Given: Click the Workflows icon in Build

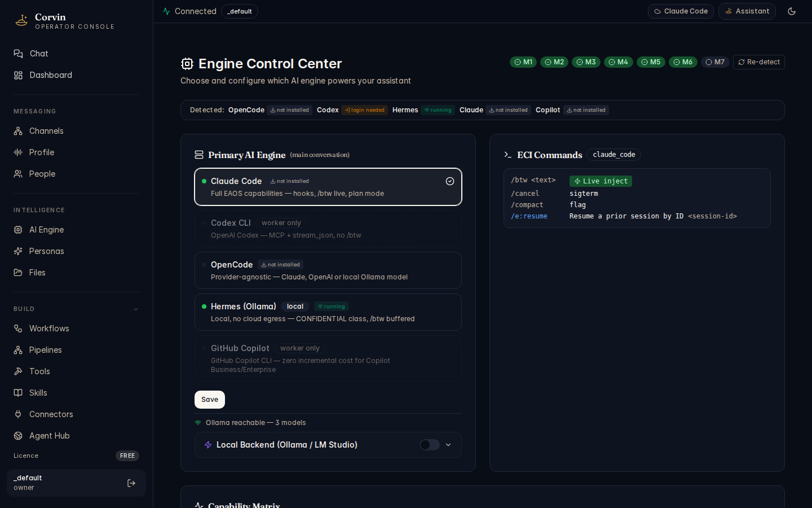Looking at the screenshot, I should coord(18,329).
